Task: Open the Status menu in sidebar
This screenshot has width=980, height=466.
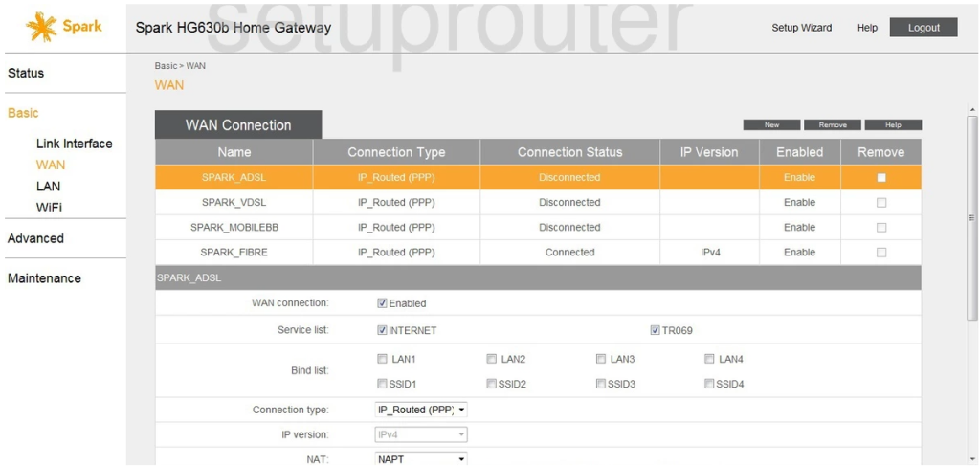Action: tap(26, 73)
